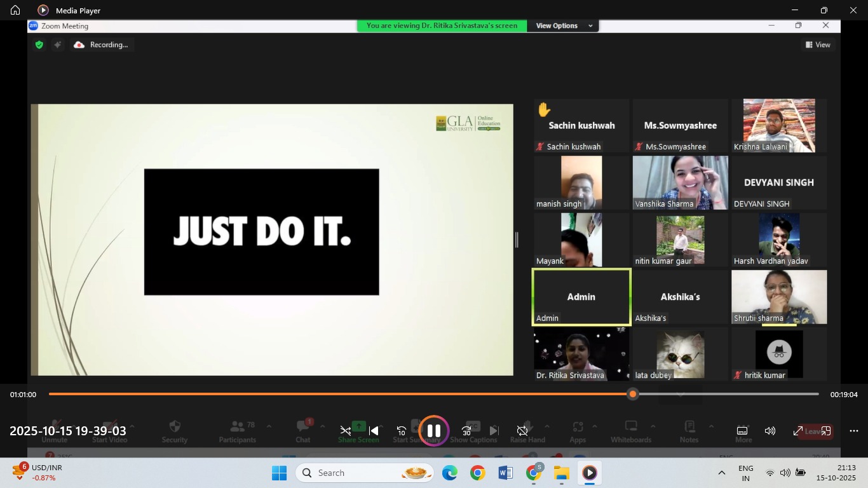This screenshot has width=868, height=488.
Task: Jump to the next track
Action: (494, 431)
